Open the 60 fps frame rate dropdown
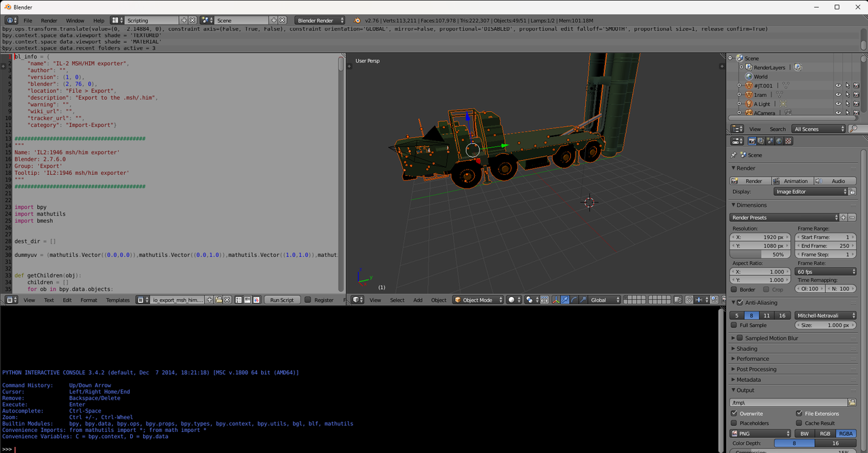Viewport: 868px width, 453px height. click(826, 272)
